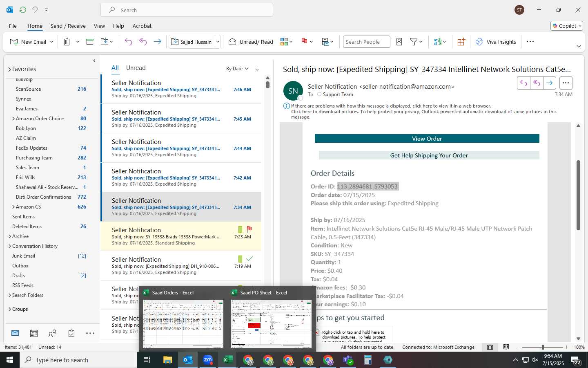Switch to People view icon
This screenshot has height=368, width=588.
[52, 333]
